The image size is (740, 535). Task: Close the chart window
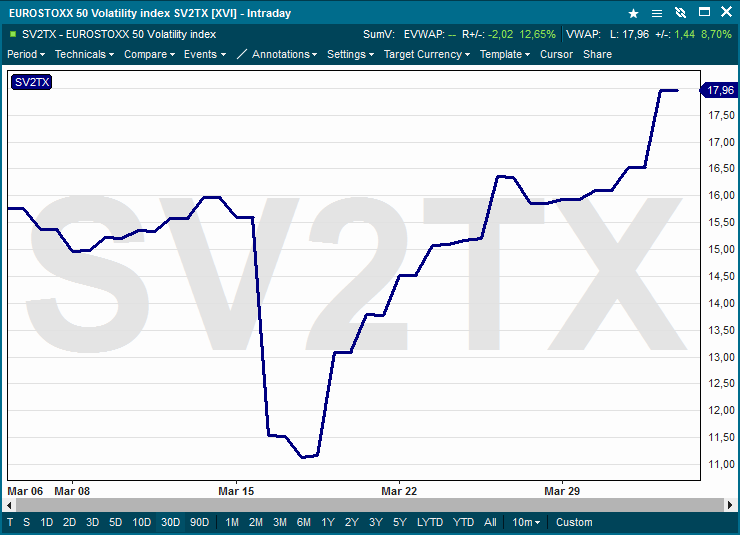727,12
